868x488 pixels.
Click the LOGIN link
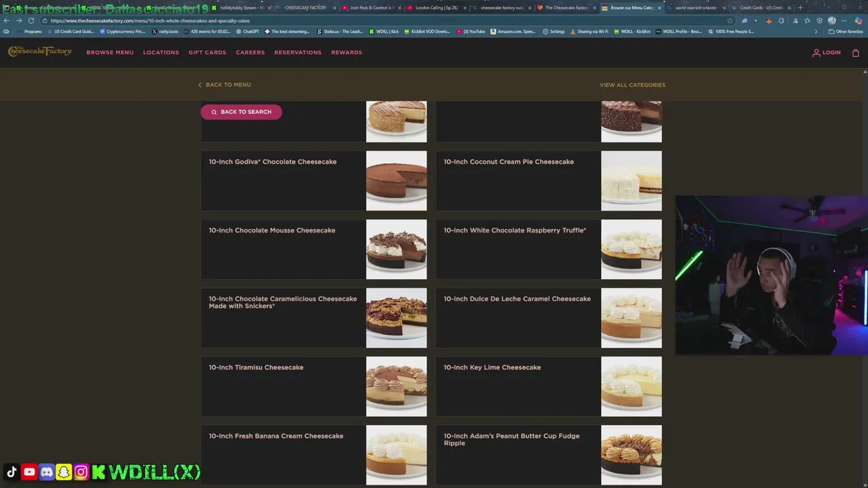[827, 52]
